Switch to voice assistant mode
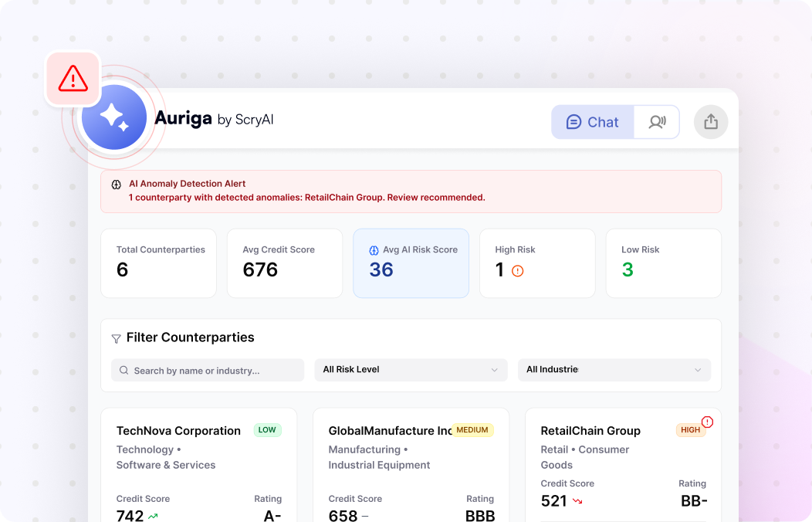Screen dimensions: 812x522 [657, 122]
